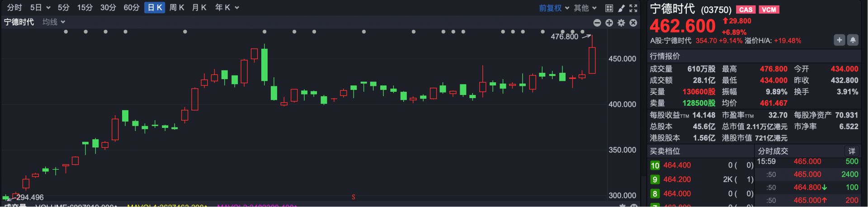Click the trade price 464.800 entry

point(807,187)
